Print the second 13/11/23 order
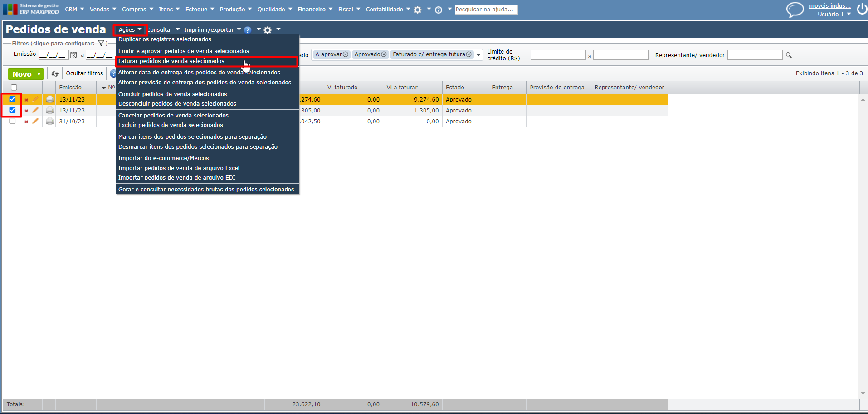868x414 pixels. 50,110
